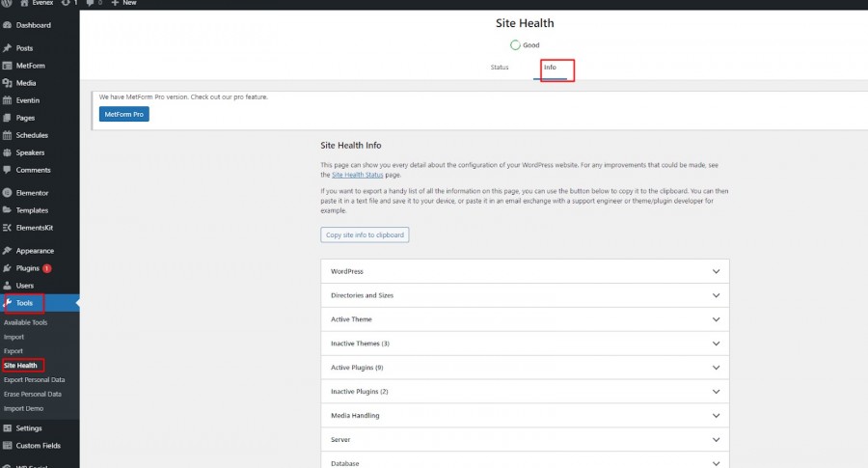This screenshot has width=868, height=468.
Task: Open Import Demo submenu item
Action: pos(23,409)
